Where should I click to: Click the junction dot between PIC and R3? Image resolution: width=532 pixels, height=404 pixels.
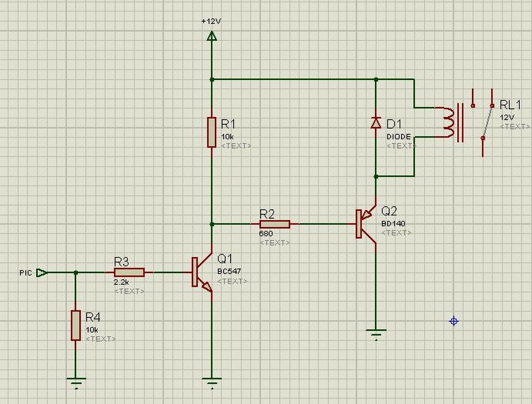[76, 273]
